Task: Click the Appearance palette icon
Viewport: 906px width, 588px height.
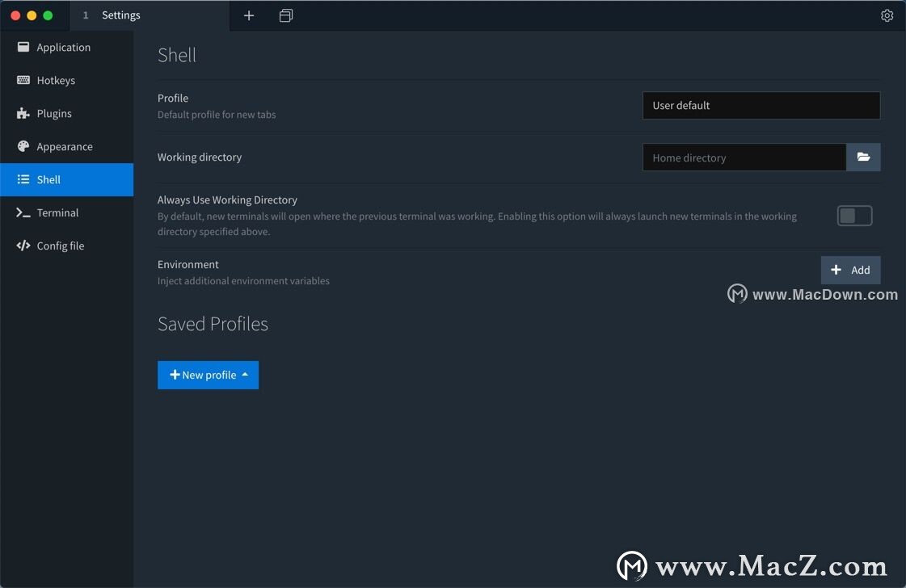Action: pyautogui.click(x=23, y=146)
